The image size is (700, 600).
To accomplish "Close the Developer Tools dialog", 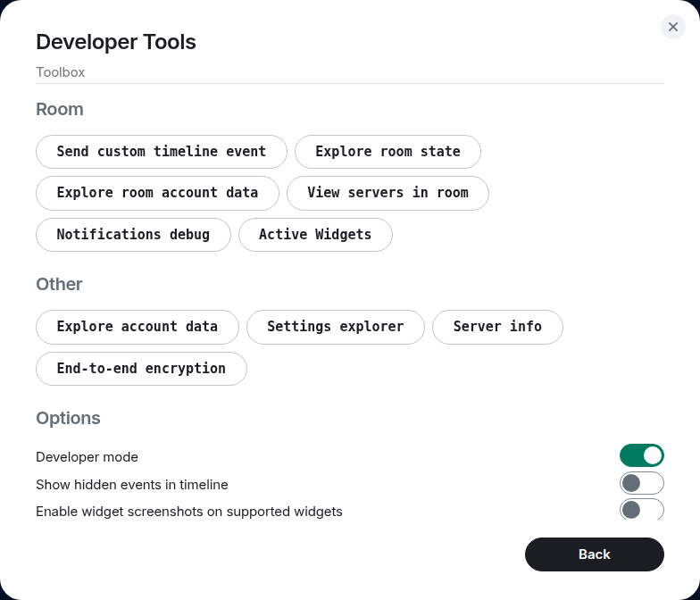I will 673,27.
